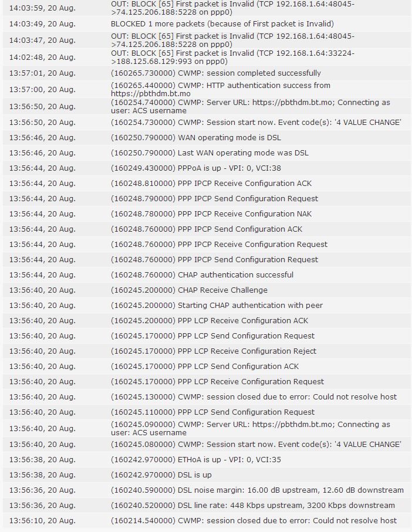Screen dimensions: 412x532
Task: Click the 'DSL is up' log entry
Action: pos(207,475)
